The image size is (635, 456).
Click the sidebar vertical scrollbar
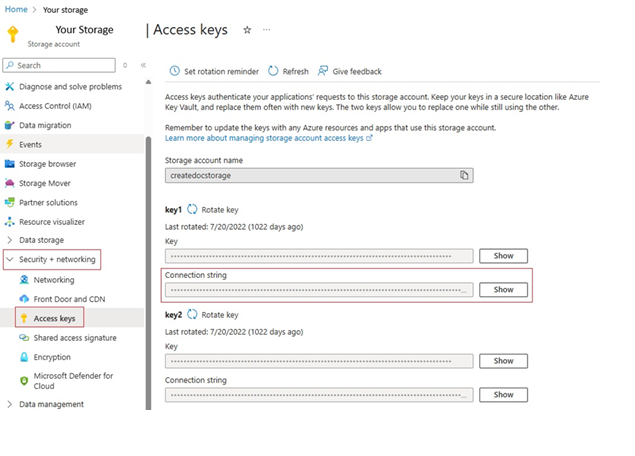tap(148, 273)
